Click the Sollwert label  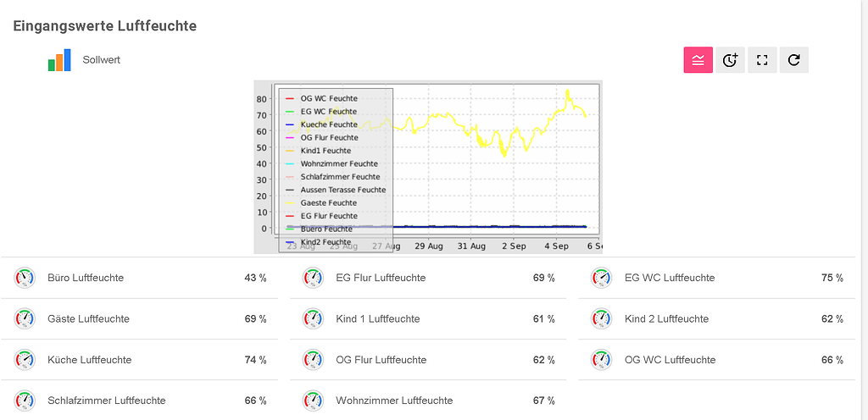tap(102, 59)
